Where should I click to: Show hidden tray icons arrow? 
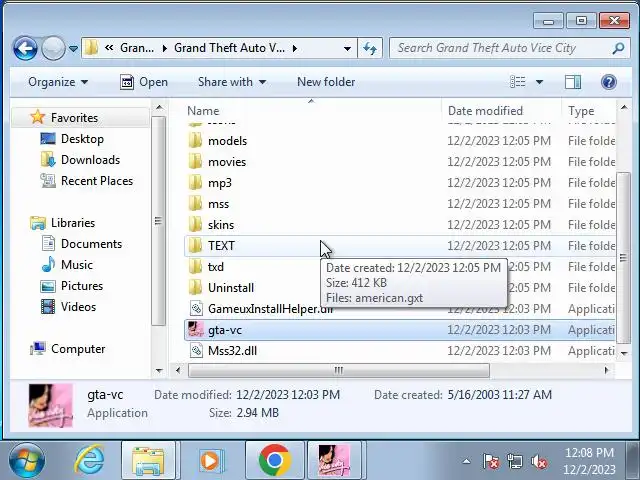466,462
